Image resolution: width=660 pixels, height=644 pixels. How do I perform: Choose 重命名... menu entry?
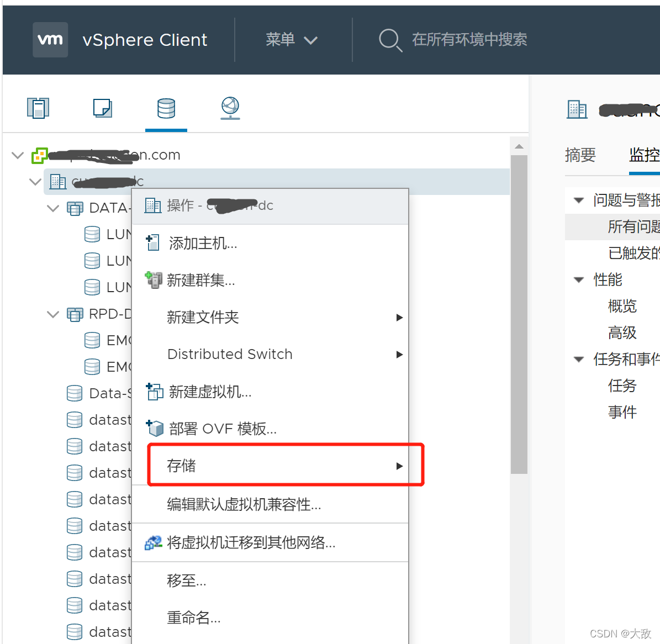tap(270, 617)
